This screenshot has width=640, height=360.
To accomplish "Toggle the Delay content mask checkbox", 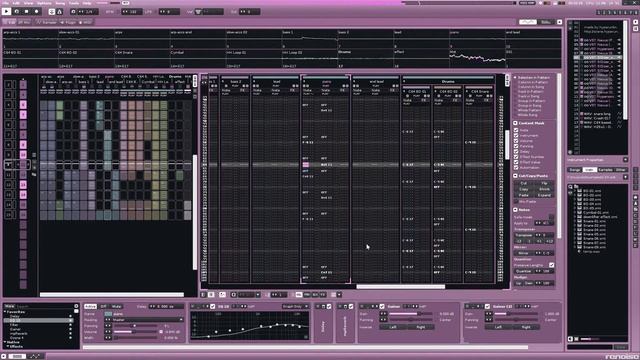I will coord(516,151).
